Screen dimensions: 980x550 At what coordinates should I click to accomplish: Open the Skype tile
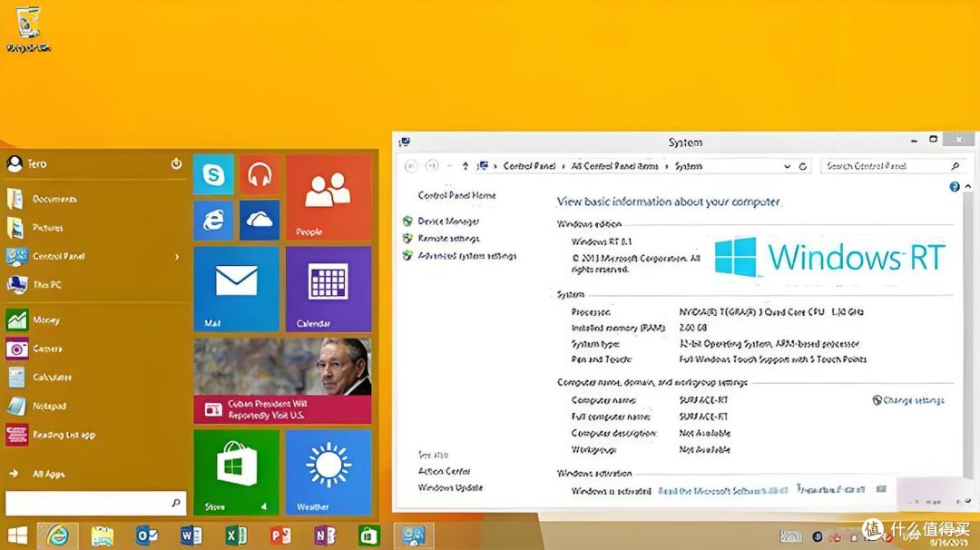pyautogui.click(x=214, y=174)
